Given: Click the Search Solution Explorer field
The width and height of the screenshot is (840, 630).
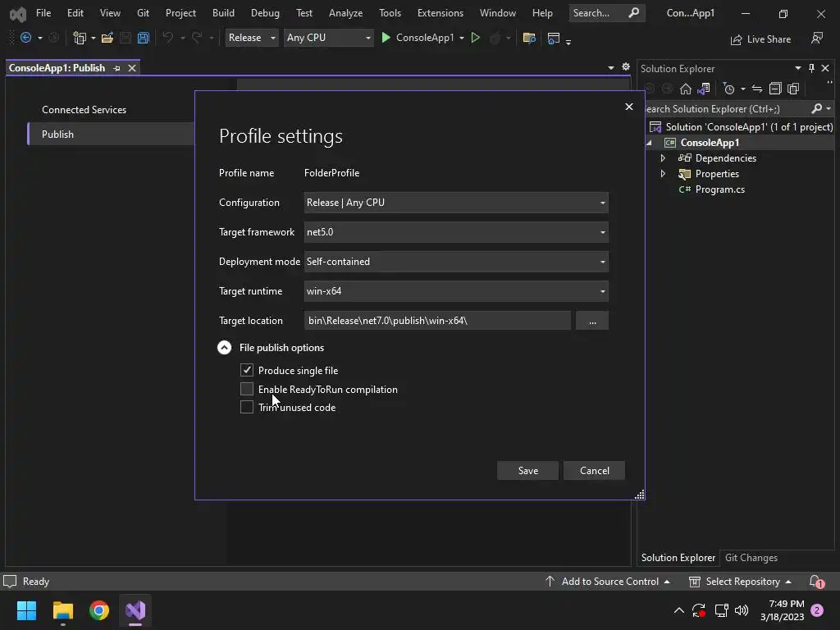Looking at the screenshot, I should pos(726,109).
